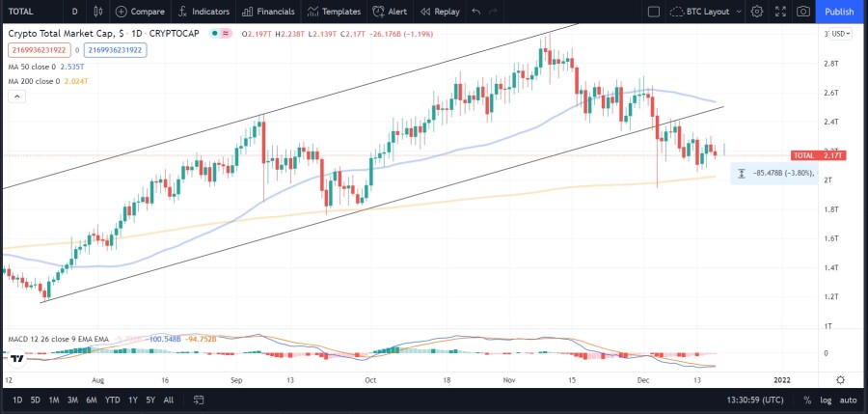Open the go to date calendar icon
This screenshot has height=414, width=868.
(x=199, y=400)
